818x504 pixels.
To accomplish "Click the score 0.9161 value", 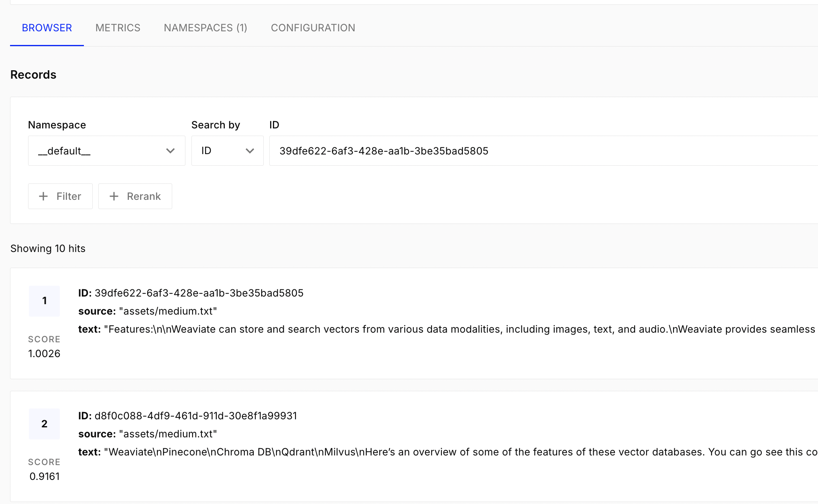I will 45,476.
